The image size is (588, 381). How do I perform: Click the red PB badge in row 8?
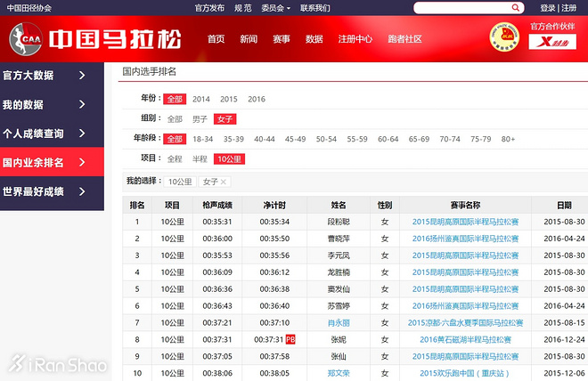click(290, 339)
